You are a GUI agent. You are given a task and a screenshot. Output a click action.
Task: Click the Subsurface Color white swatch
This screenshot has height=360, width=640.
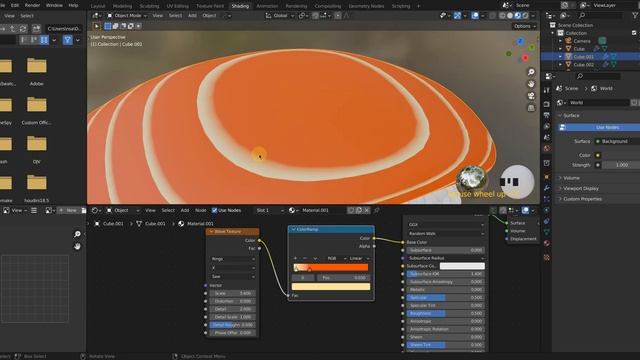tap(462, 266)
